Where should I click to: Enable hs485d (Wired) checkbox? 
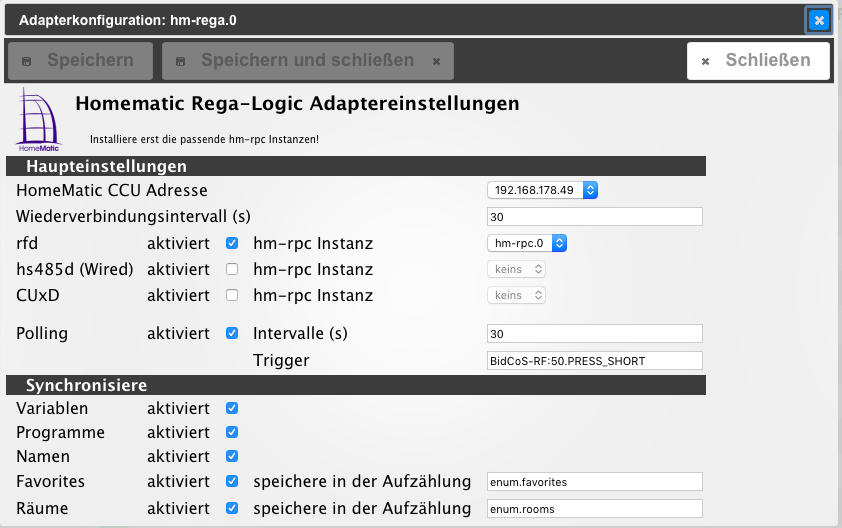(232, 269)
